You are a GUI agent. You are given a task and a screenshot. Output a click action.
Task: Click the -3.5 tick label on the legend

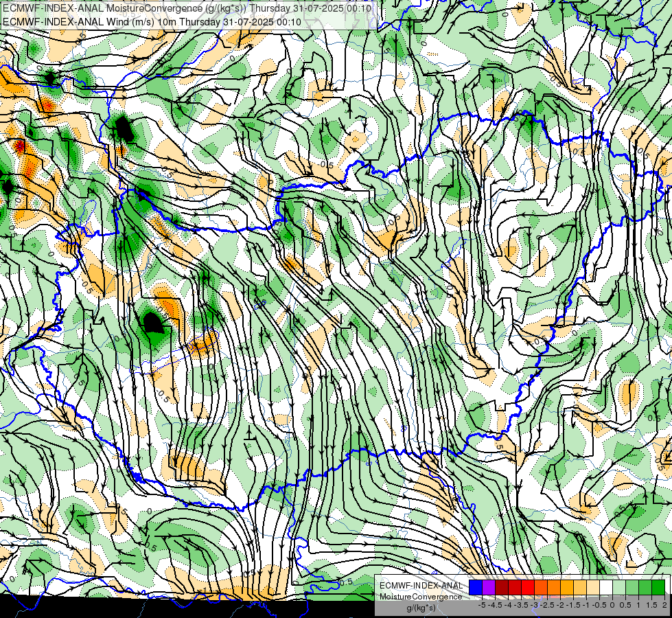point(520,605)
